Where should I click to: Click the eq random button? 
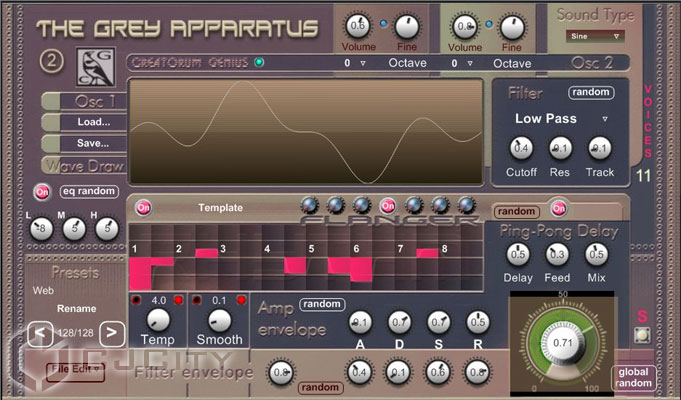89,192
